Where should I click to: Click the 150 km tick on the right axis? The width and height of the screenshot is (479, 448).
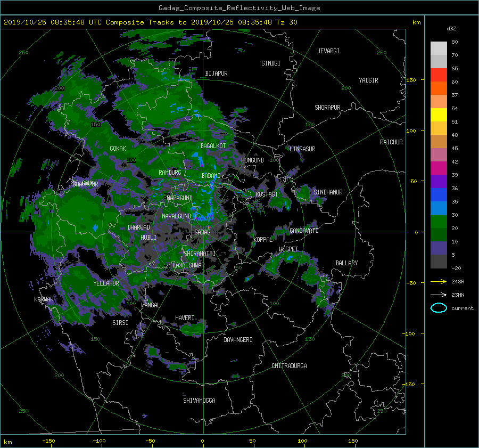pyautogui.click(x=411, y=80)
